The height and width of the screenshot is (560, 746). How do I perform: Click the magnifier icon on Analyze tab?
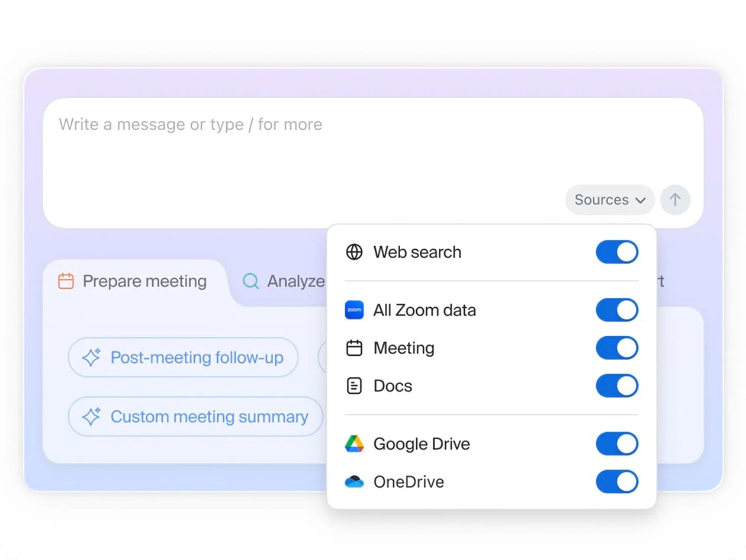pyautogui.click(x=251, y=281)
